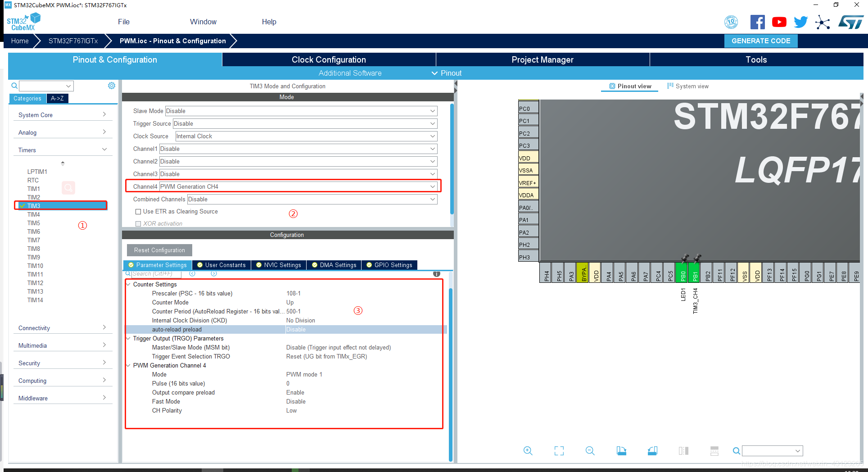Screen dimensions: 868x472
Task: Click the Reset Configuration button
Action: pyautogui.click(x=159, y=250)
